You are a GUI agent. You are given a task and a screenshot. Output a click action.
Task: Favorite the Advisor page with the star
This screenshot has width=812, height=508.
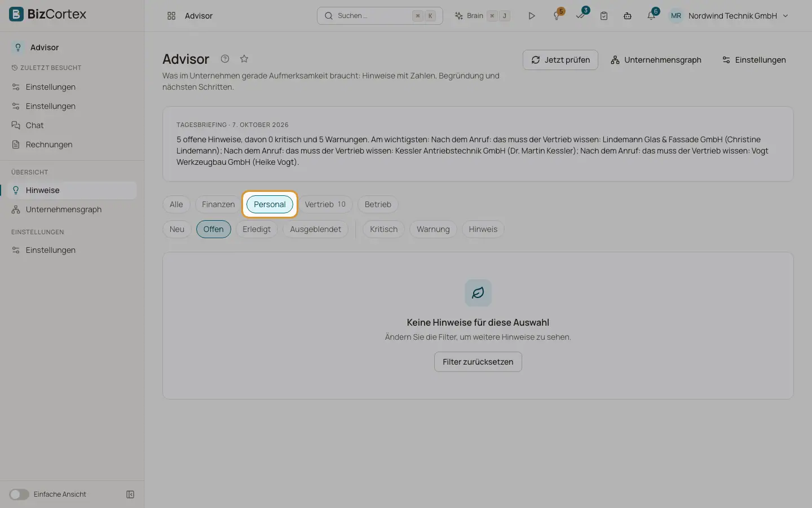pos(244,59)
